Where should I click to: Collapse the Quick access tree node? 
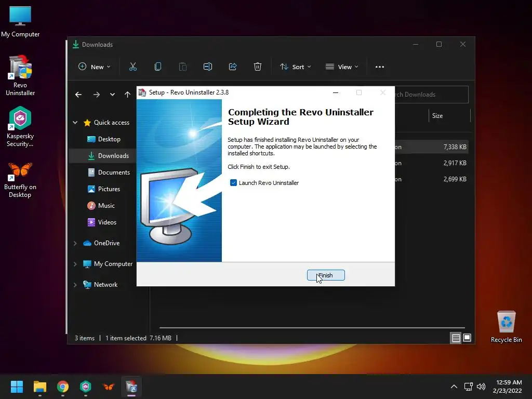[75, 123]
